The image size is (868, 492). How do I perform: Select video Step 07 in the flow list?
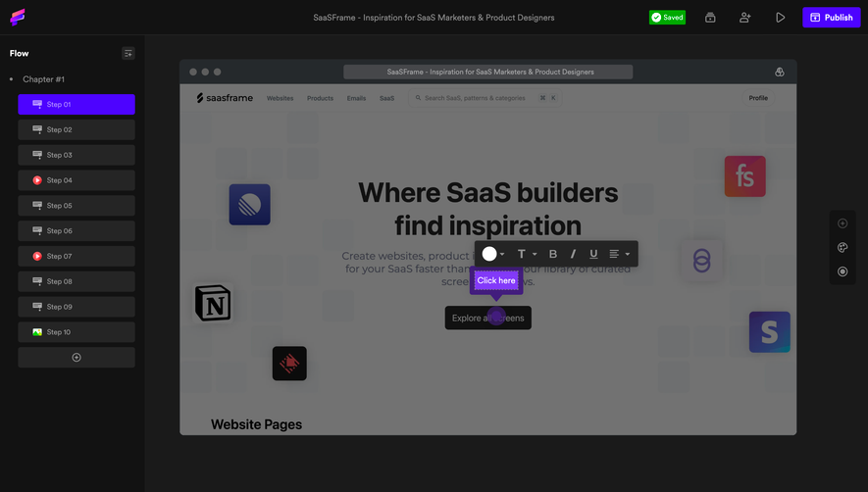77,256
